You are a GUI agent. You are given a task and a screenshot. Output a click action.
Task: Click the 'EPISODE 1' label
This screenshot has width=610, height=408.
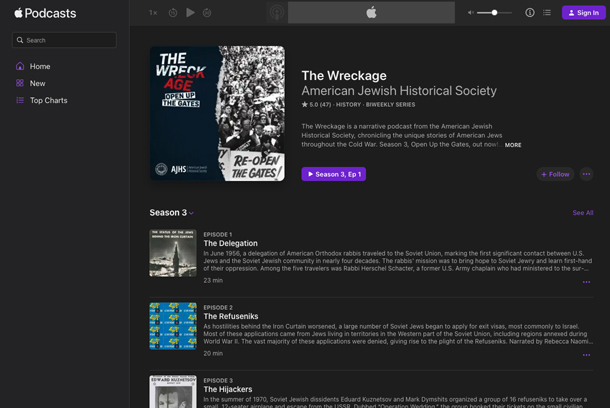pos(217,235)
